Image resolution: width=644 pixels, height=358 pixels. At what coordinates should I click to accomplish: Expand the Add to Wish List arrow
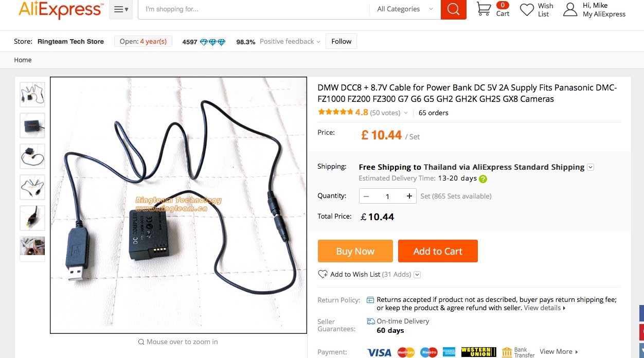point(417,275)
